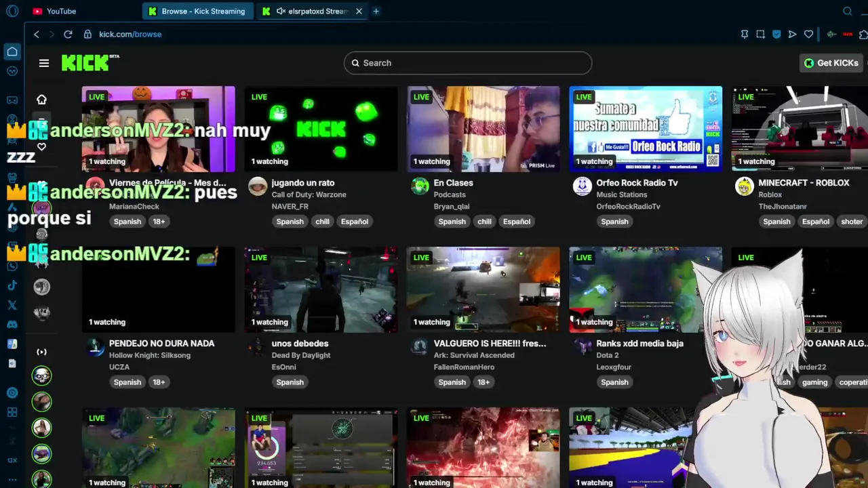This screenshot has height=488, width=868.
Task: Open the 'Call of Duty: Warzone' category link
Action: point(309,195)
